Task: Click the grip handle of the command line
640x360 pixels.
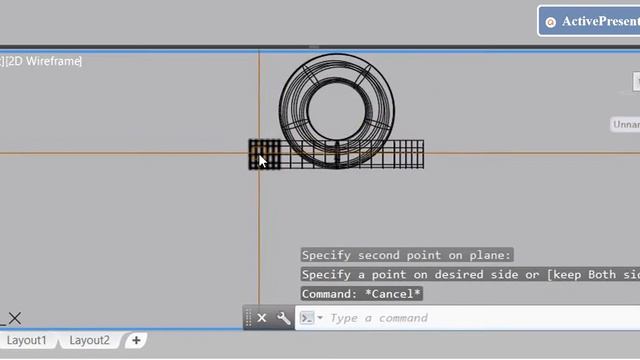Action: tap(248, 318)
